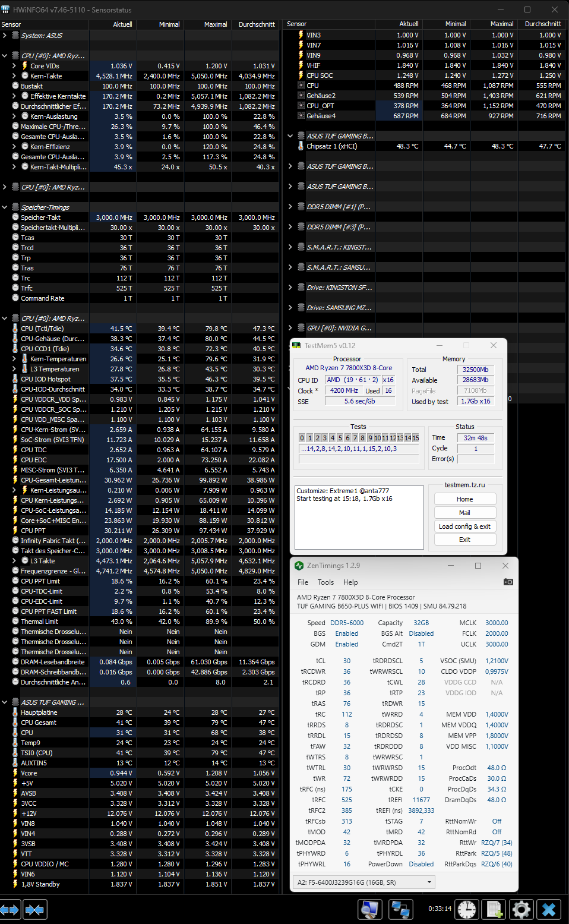Click the HWiNFO64 title bar icon
This screenshot has height=924, width=569.
tap(6, 10)
